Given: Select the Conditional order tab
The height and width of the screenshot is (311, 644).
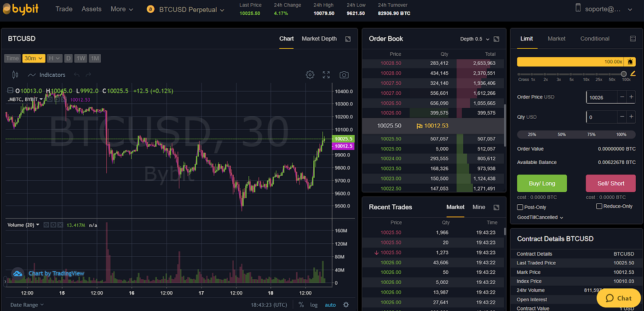Looking at the screenshot, I should pyautogui.click(x=594, y=39).
